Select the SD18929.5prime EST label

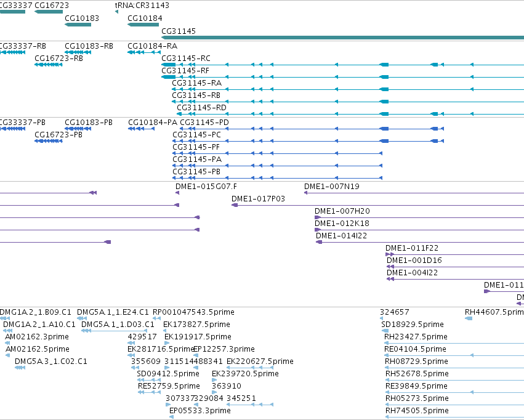point(413,325)
